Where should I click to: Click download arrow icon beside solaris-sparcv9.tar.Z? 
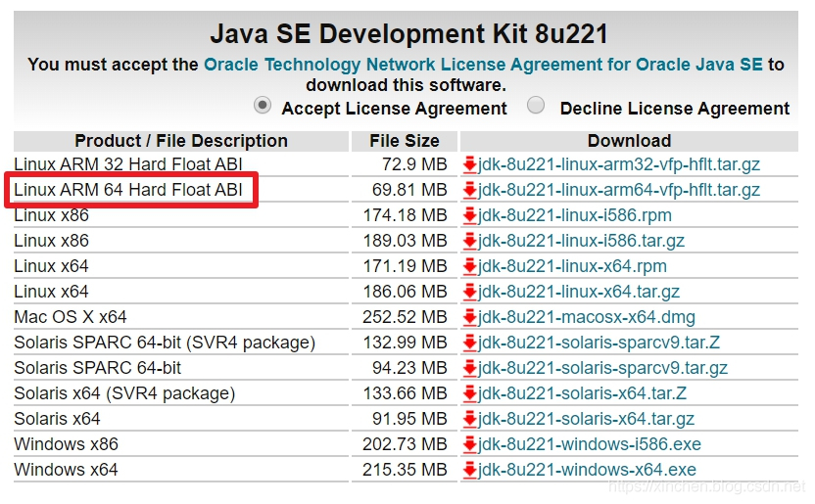(x=470, y=343)
